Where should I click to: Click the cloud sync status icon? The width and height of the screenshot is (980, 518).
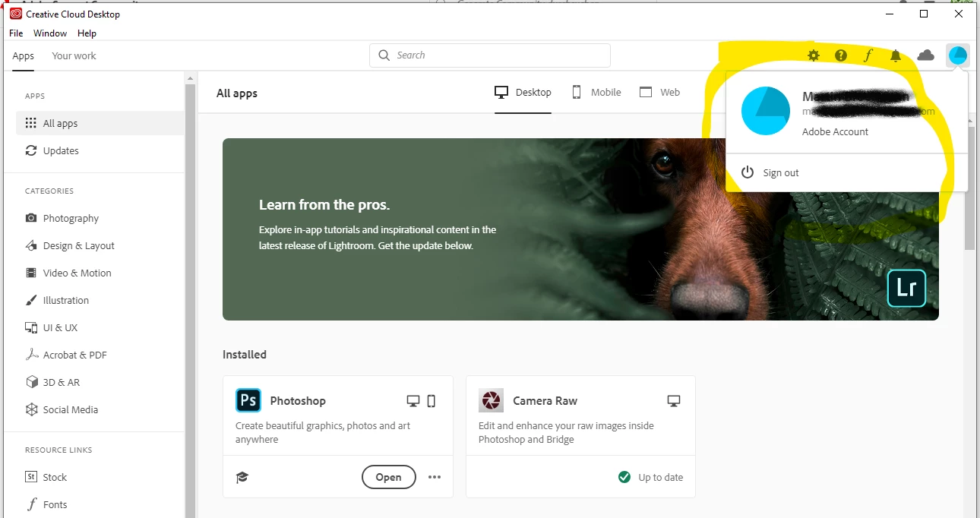(x=925, y=55)
